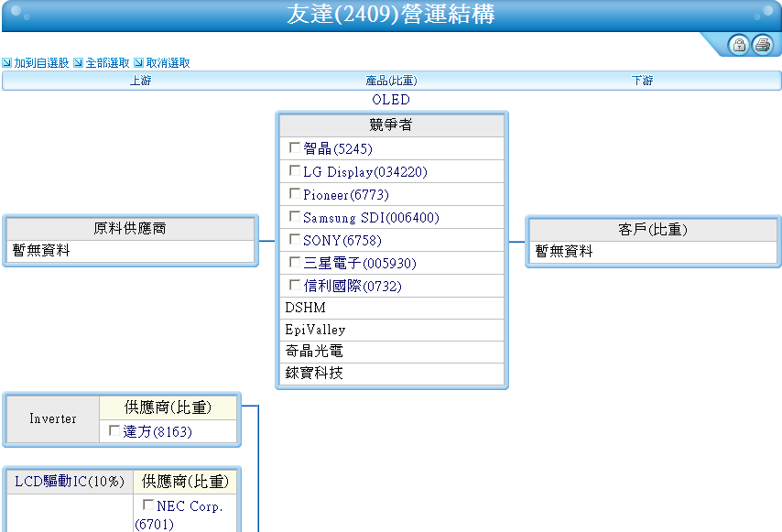
Task: Click 暫無資料 under 客戶(比重)
Action: [x=564, y=251]
